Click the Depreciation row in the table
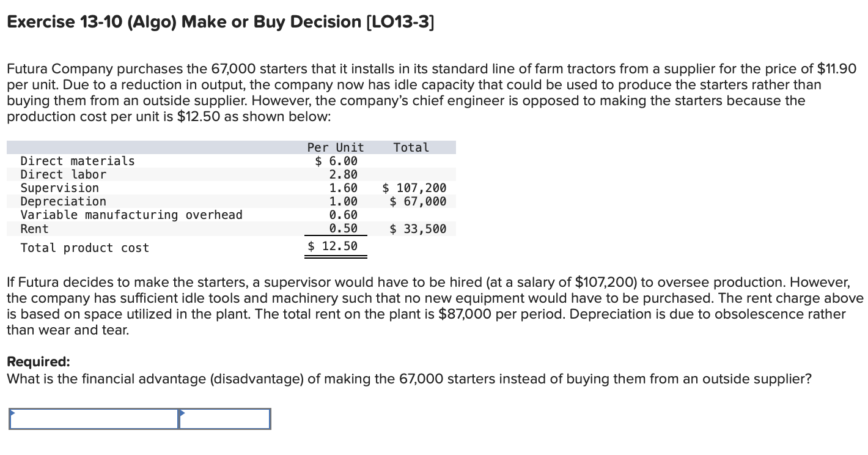This screenshot has height=455, width=868. pyautogui.click(x=63, y=201)
